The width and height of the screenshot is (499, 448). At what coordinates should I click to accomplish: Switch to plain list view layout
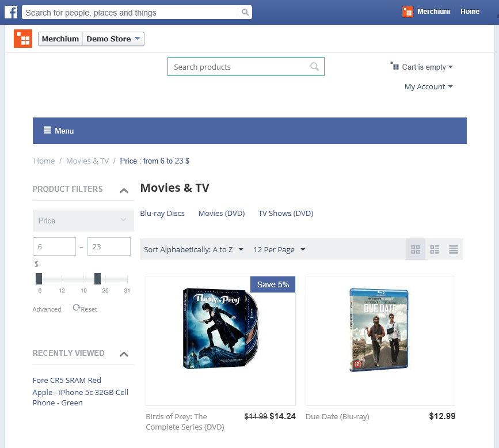pos(454,249)
